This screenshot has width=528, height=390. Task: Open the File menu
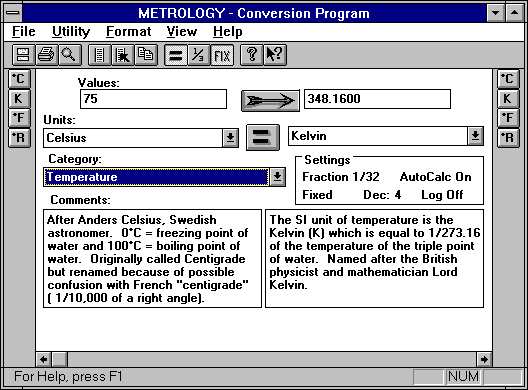24,32
